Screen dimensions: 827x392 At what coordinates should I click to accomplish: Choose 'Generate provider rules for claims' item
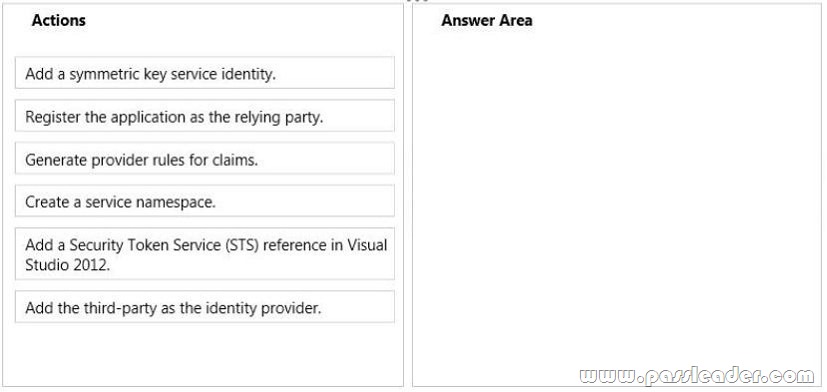[x=205, y=158]
